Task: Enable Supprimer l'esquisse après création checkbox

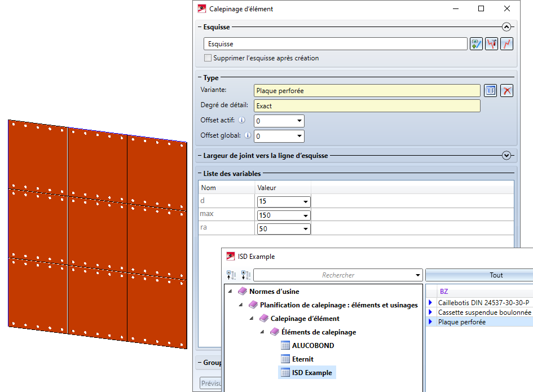Action: tap(208, 58)
